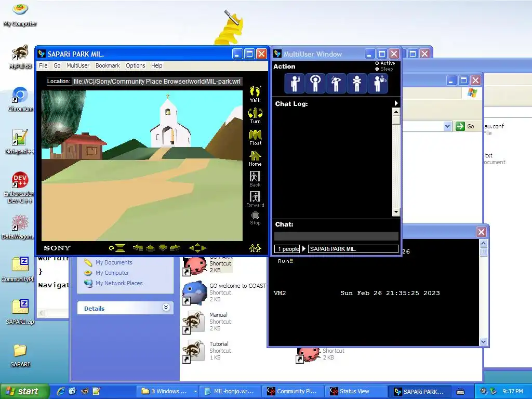Viewport: 532px width, 399px height.
Task: Click the Chat message input field
Action: [336, 236]
